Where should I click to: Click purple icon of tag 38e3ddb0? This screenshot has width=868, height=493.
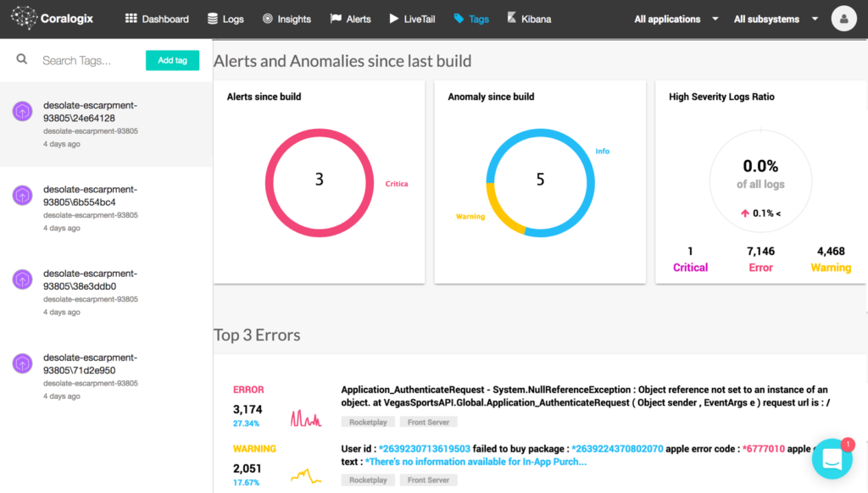pyautogui.click(x=22, y=280)
